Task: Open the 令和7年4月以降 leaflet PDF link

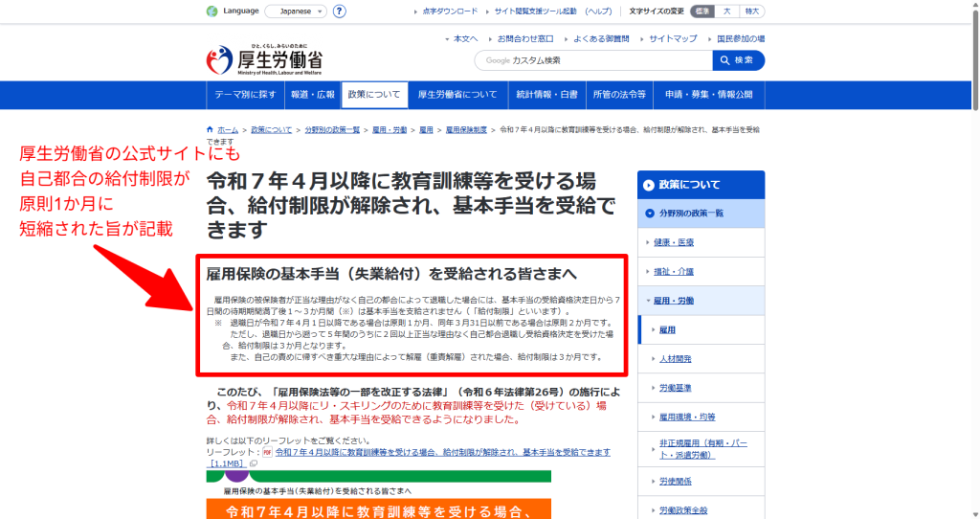Action: (x=442, y=452)
